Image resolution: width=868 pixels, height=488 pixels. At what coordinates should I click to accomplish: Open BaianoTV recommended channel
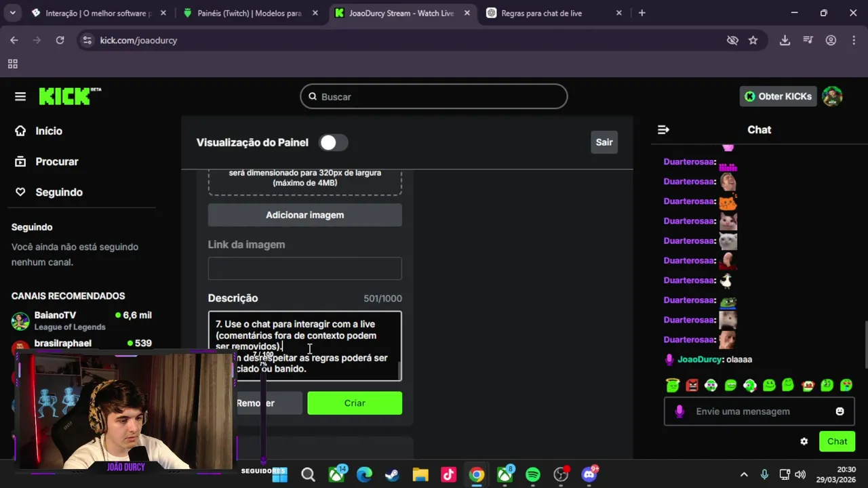(81, 321)
